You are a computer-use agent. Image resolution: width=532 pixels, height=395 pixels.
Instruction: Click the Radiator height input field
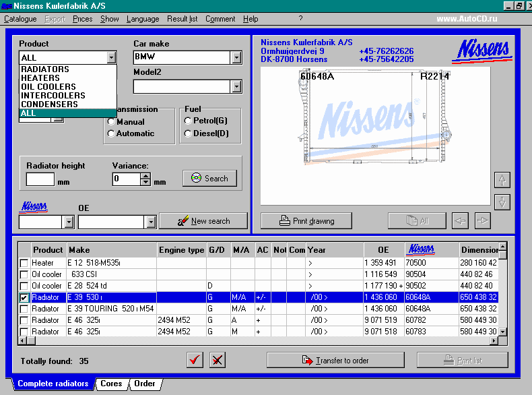[x=40, y=179]
